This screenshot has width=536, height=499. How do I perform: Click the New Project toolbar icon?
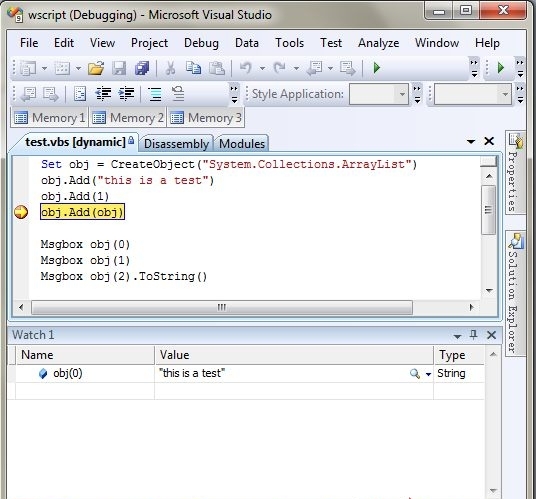click(28, 68)
